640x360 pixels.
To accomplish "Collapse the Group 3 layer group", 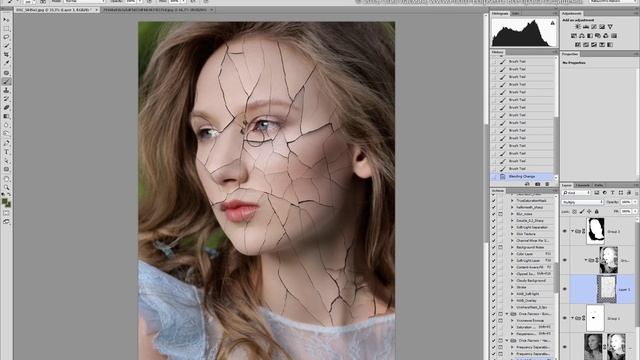I will (572, 231).
